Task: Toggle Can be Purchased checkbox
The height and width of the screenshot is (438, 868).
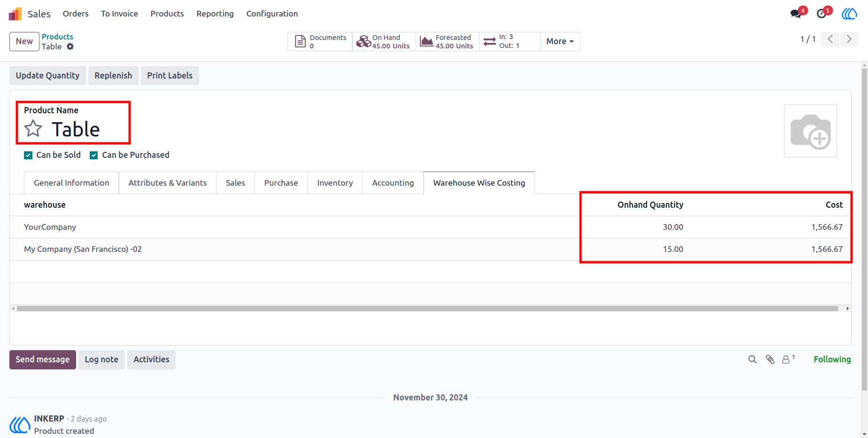Action: (94, 155)
